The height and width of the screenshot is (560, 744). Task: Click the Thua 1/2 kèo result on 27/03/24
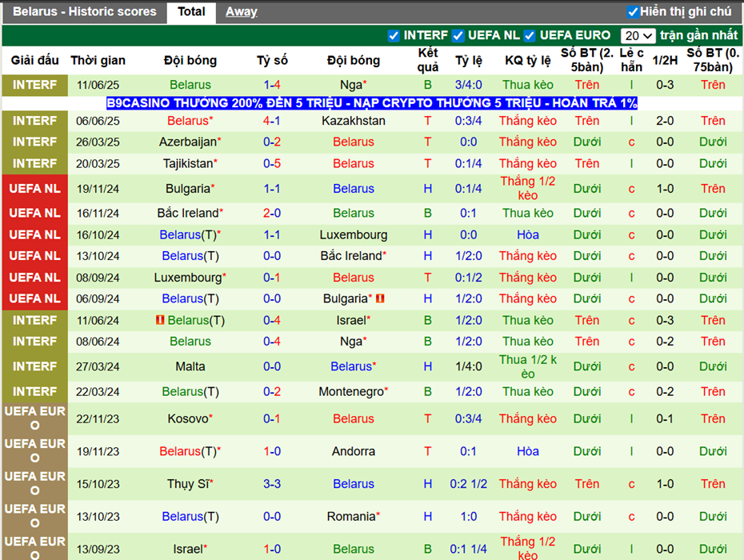528,366
